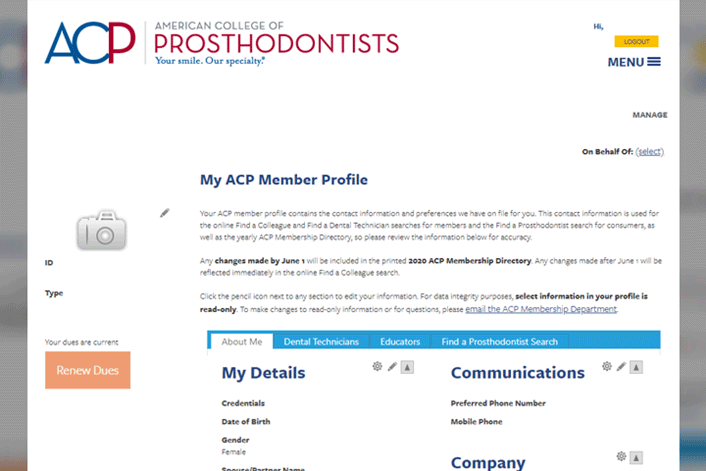Select the About Me tab
Viewport: 706px width, 471px height.
click(x=241, y=342)
